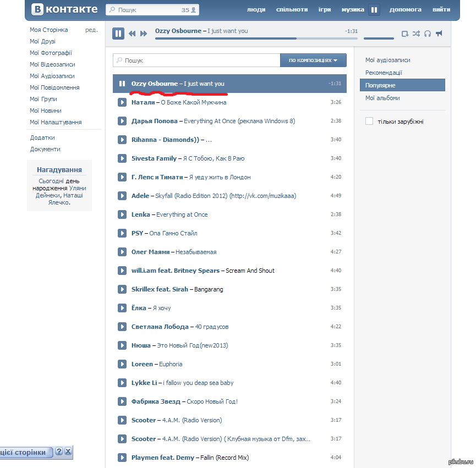
Task: Open допомога in the header
Action: click(x=405, y=10)
